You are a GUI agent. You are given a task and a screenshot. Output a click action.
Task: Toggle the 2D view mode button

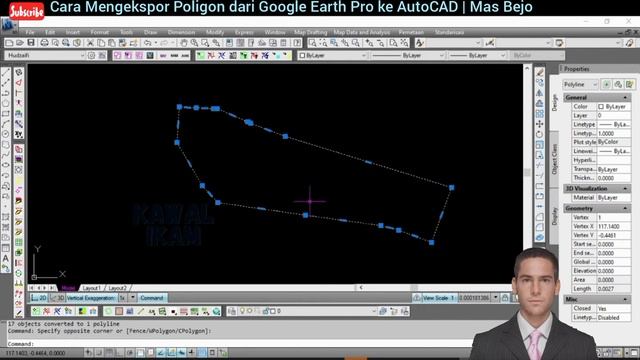pyautogui.click(x=39, y=298)
